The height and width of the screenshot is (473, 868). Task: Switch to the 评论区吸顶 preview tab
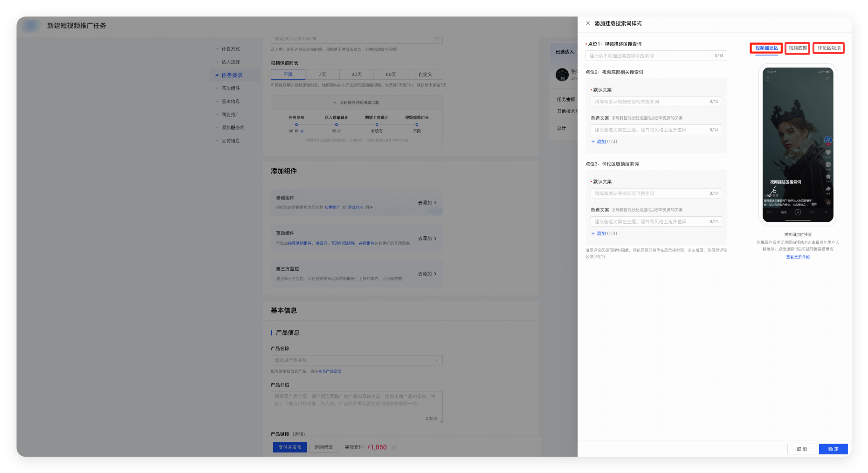point(828,48)
